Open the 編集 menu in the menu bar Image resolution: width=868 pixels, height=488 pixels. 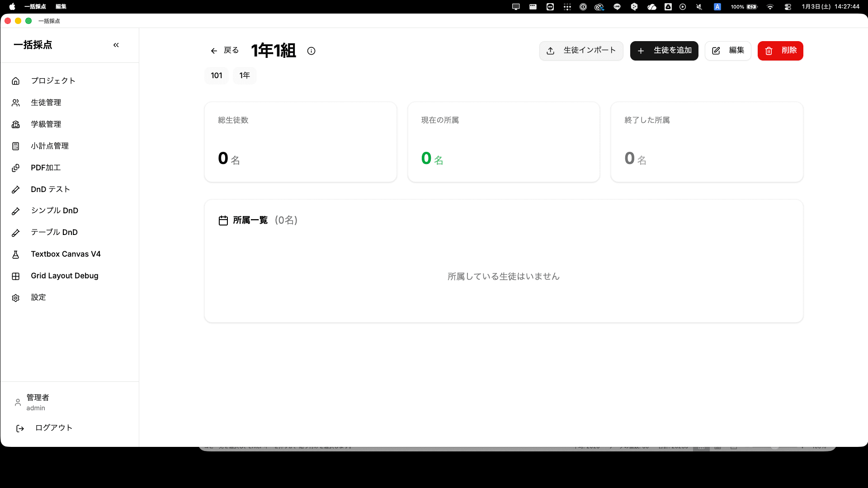pos(61,7)
